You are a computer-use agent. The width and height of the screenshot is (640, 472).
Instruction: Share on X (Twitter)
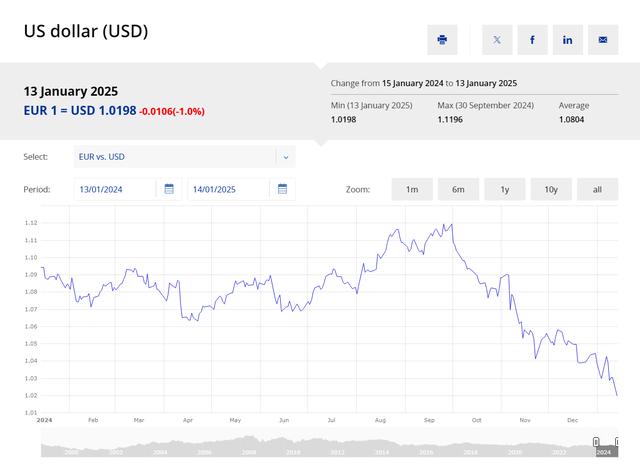tap(497, 40)
